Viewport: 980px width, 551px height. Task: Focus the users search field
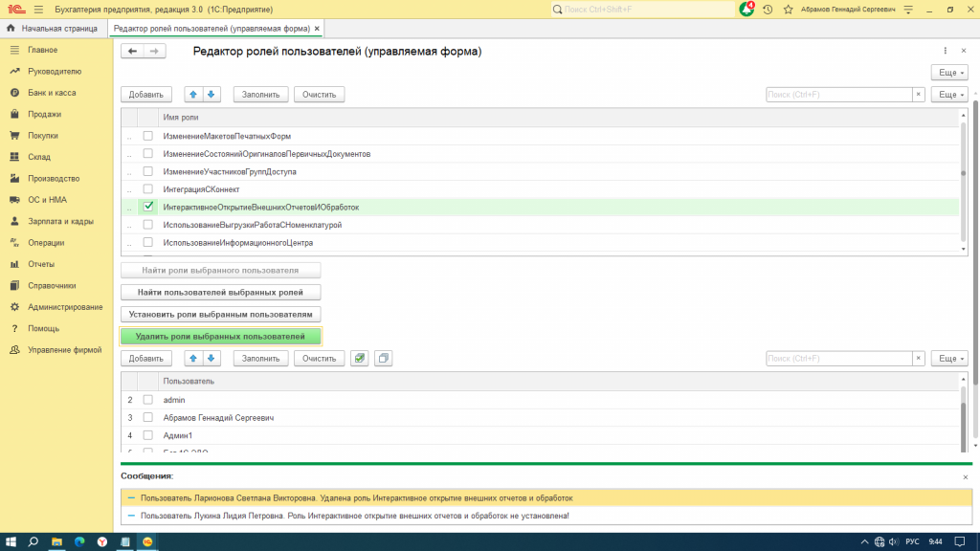point(839,359)
